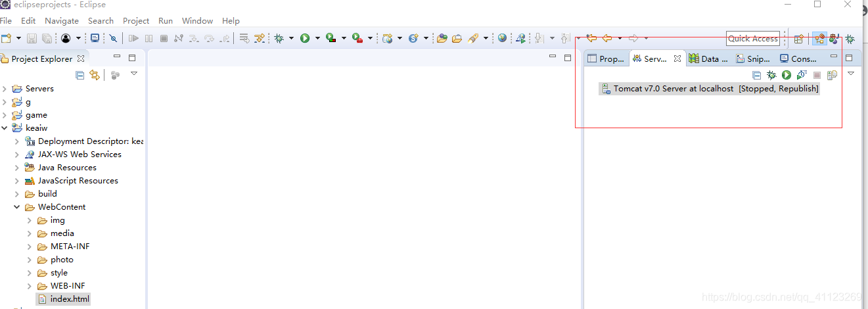The width and height of the screenshot is (868, 309).
Task: Collapse the WebContent folder
Action: click(x=17, y=207)
